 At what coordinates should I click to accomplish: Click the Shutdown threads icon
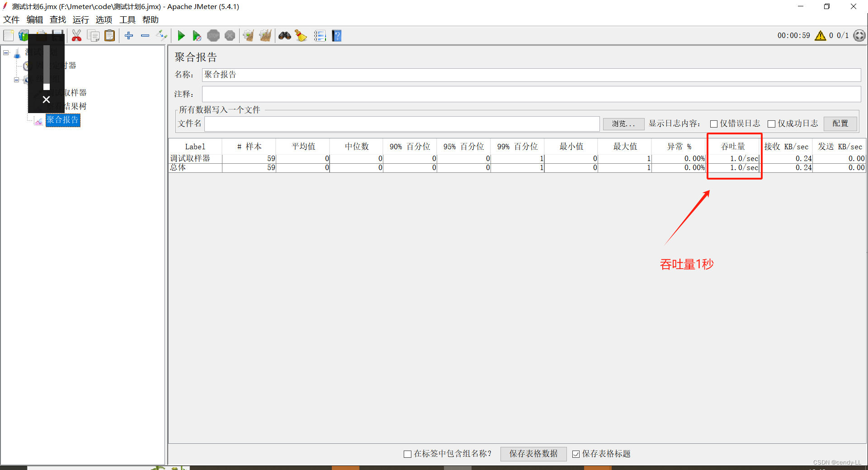click(x=230, y=35)
